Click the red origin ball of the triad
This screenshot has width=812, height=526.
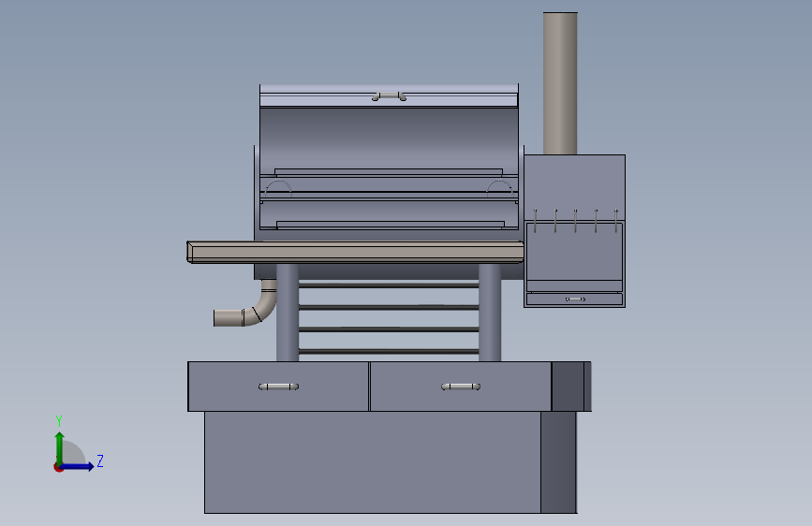tap(58, 467)
